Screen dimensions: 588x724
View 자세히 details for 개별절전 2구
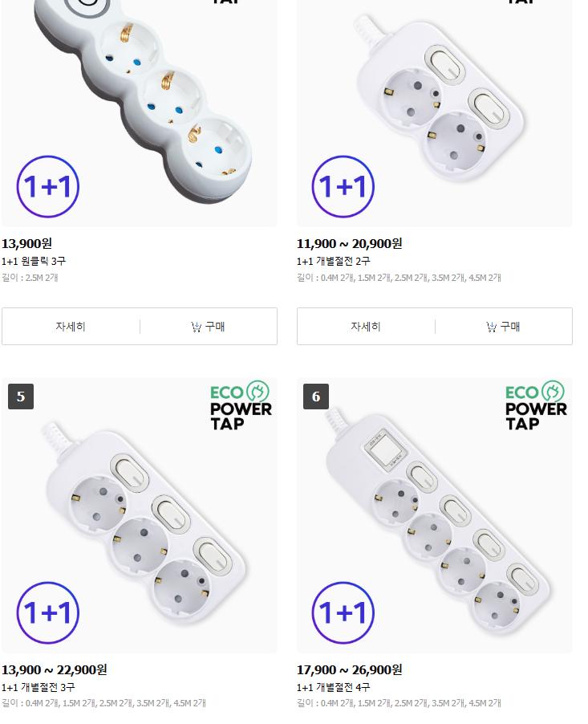point(366,327)
